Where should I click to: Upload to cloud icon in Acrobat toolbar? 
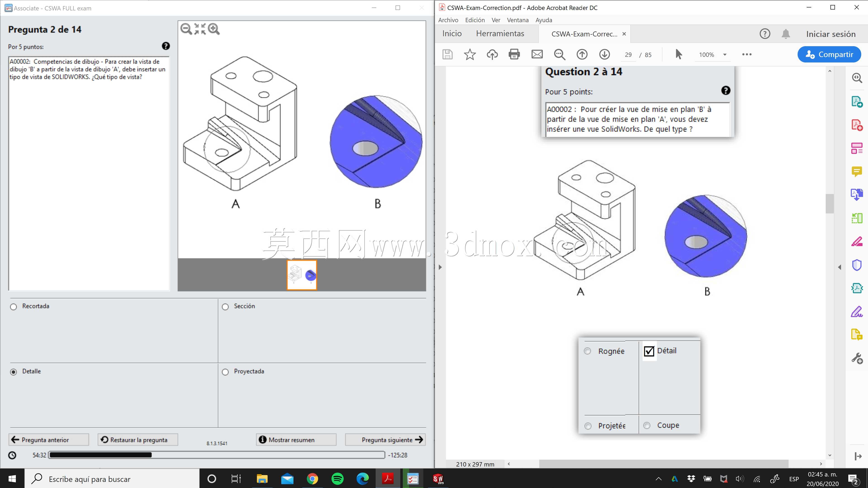point(492,55)
